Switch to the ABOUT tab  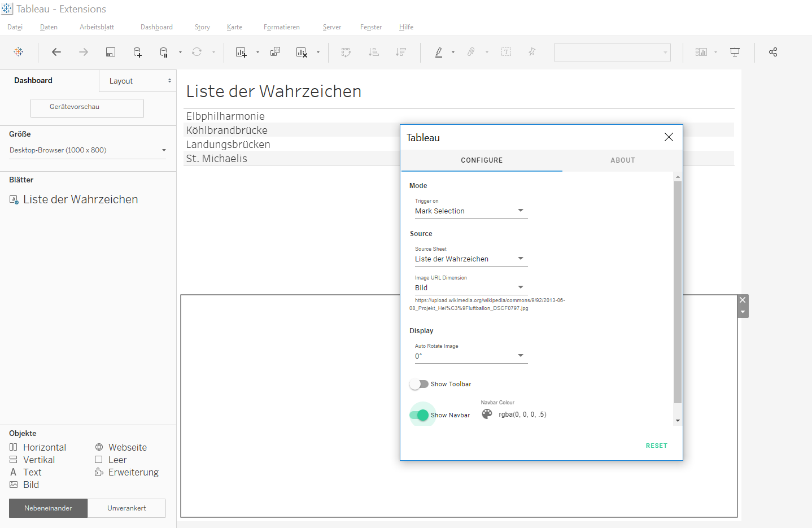pyautogui.click(x=622, y=160)
